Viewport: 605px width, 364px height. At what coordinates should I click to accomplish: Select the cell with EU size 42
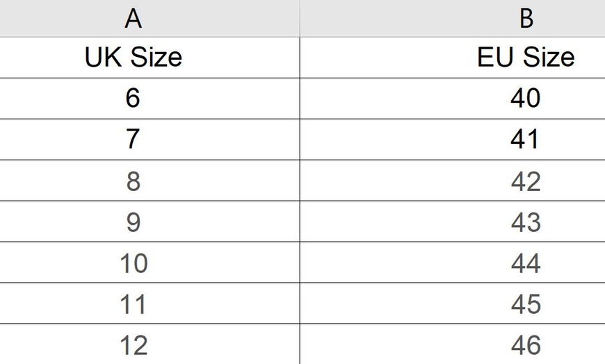(526, 181)
